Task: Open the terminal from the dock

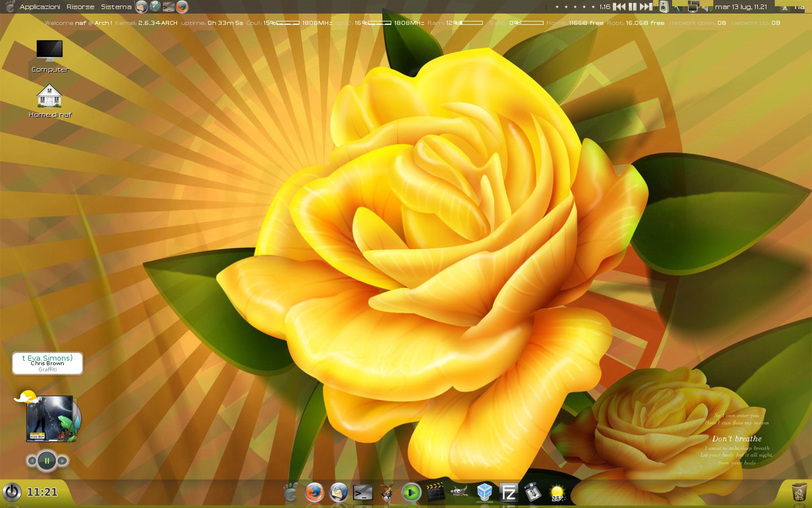Action: tap(363, 493)
